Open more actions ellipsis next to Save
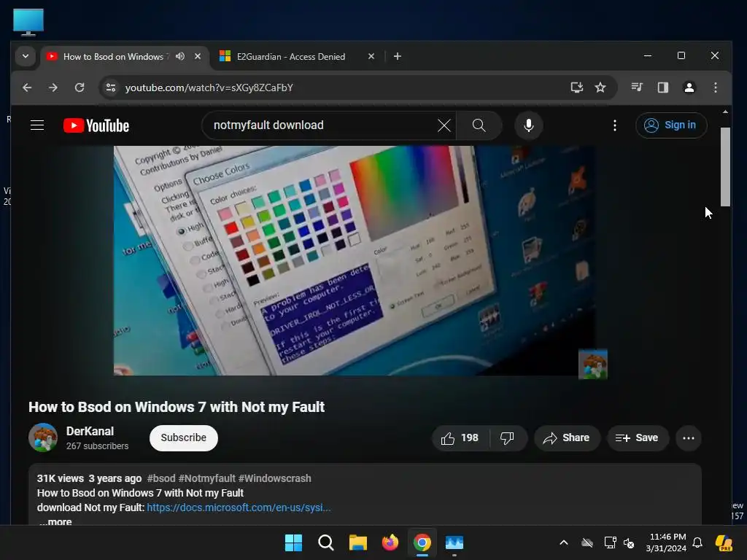 (x=689, y=438)
